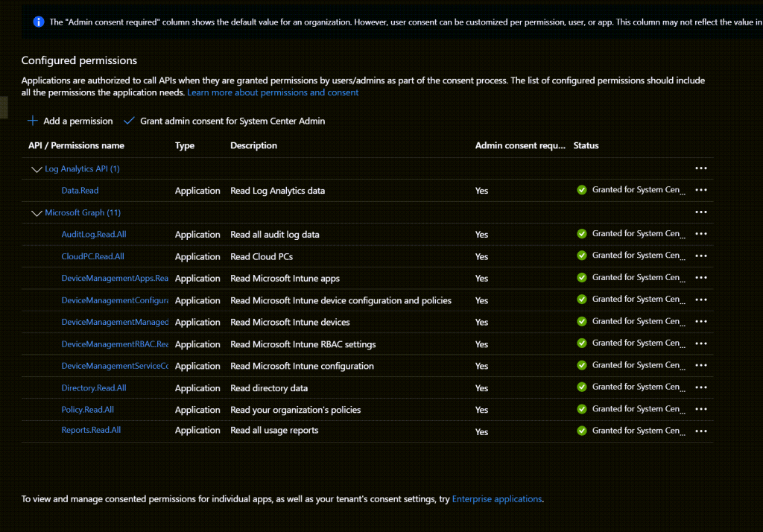Image resolution: width=763 pixels, height=532 pixels.
Task: Collapse the Microsoft Graph group chevron
Action: 36,213
